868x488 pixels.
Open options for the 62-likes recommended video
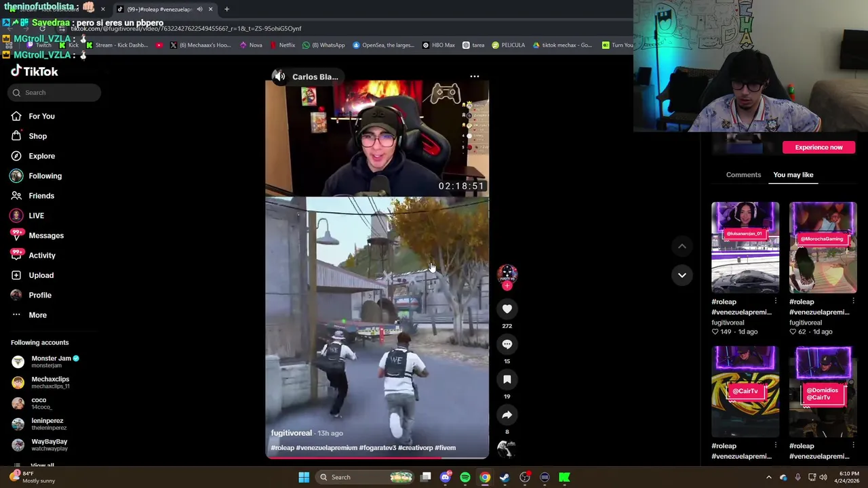click(853, 301)
